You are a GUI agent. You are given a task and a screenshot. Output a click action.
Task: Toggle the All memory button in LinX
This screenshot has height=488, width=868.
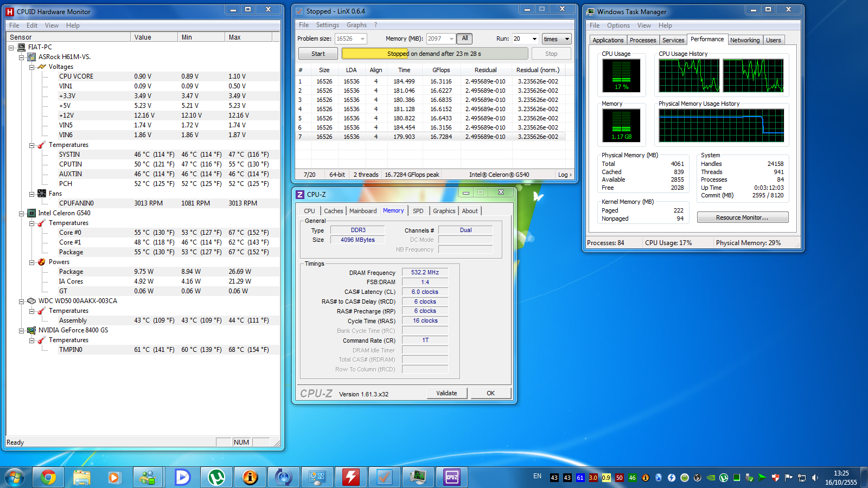click(464, 38)
